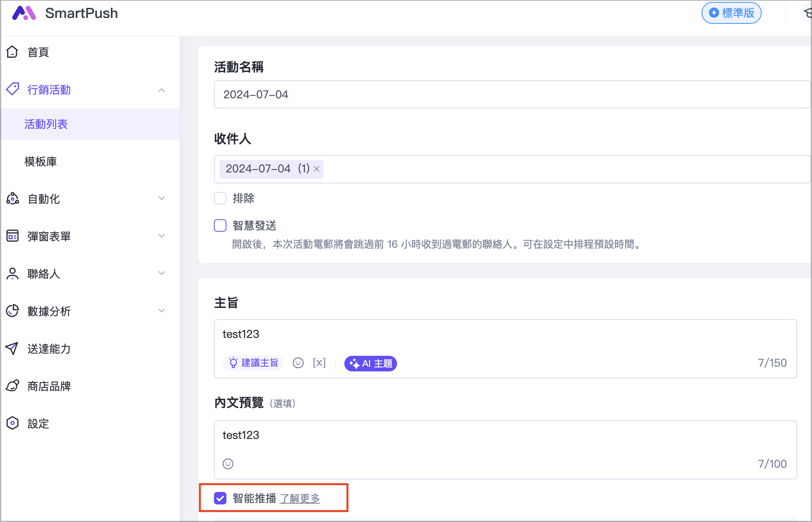Go to 首頁 home page
Screen dimensions: 812x522
tap(38, 52)
